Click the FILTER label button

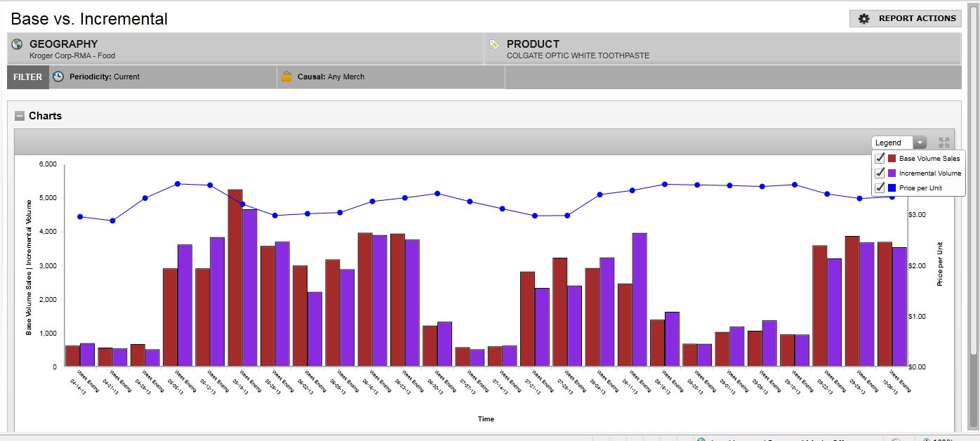[x=28, y=77]
